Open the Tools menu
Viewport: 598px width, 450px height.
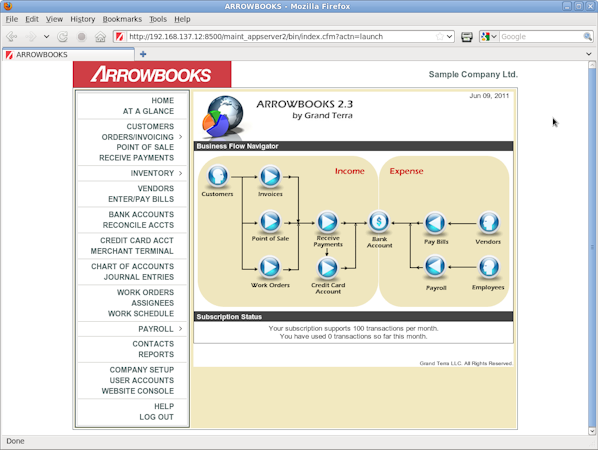(x=158, y=19)
